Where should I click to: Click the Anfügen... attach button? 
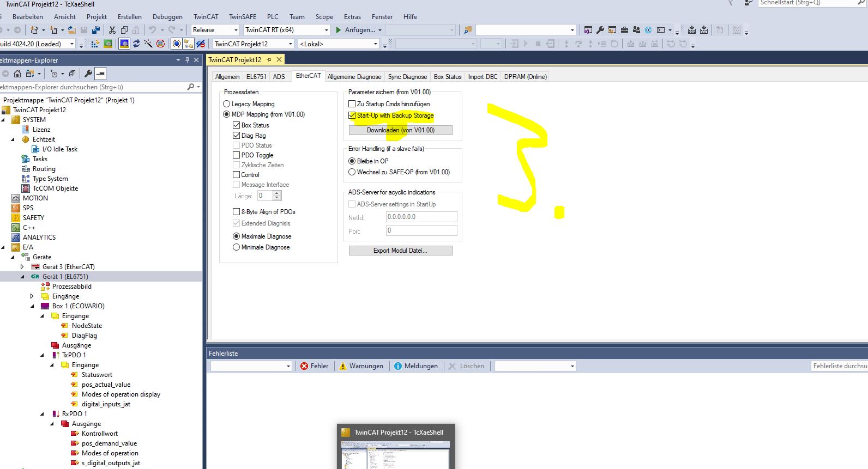(360, 30)
